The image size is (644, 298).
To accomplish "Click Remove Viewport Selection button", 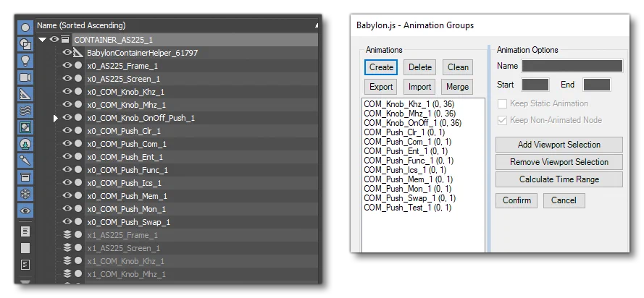I will point(559,162).
